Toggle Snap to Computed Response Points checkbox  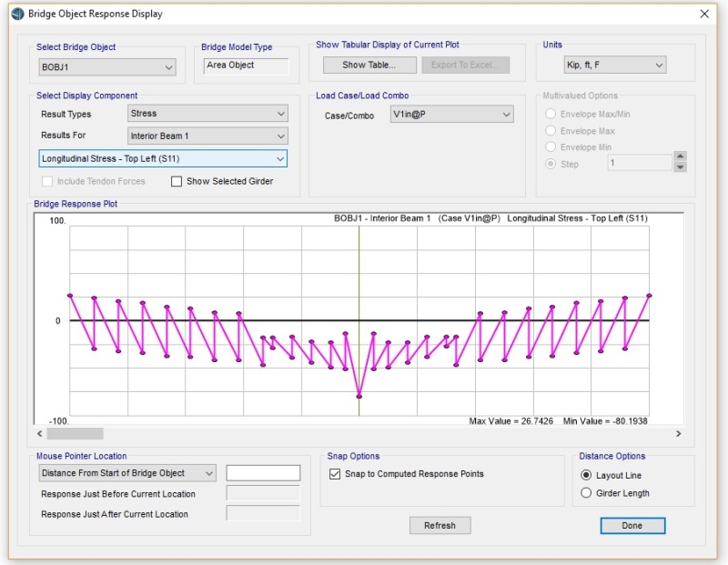coord(335,474)
